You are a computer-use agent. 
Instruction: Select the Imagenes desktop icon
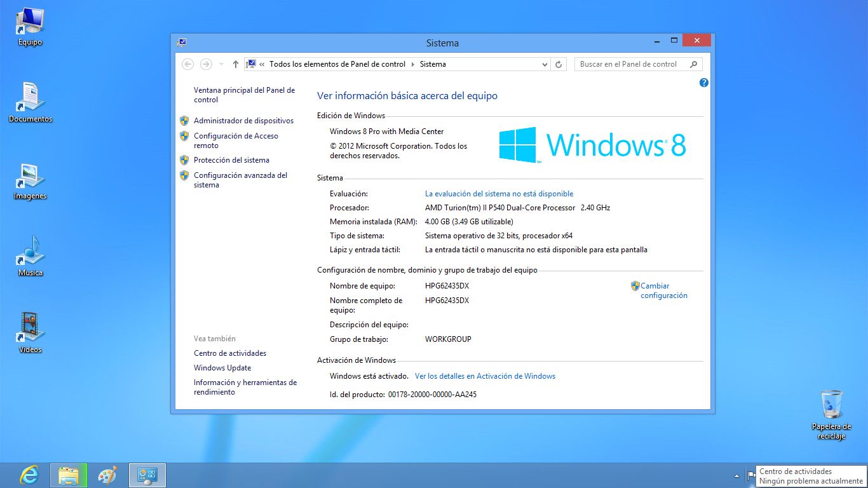[30, 181]
